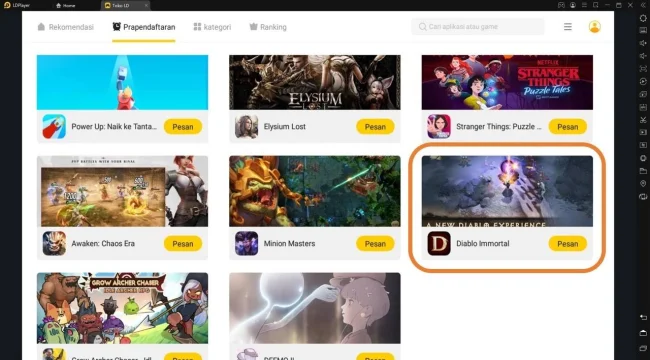Pre-order Awaken: Chaos Era via Pesan
Viewport: 650px width, 360px height.
click(x=183, y=244)
